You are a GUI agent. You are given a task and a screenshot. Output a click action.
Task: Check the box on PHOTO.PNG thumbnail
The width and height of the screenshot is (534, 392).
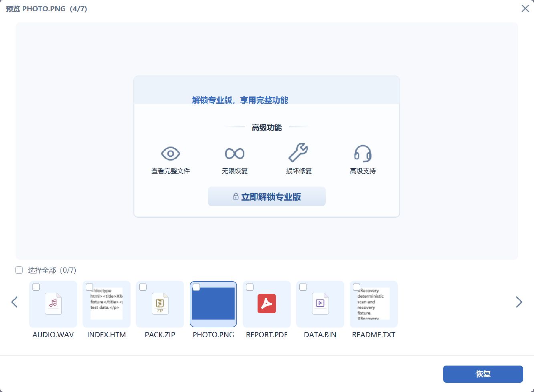[196, 287]
